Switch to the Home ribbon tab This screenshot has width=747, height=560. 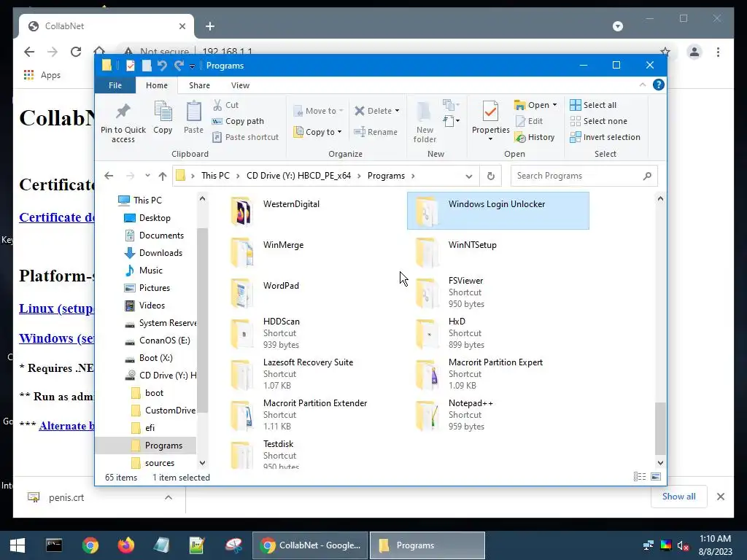(x=157, y=85)
